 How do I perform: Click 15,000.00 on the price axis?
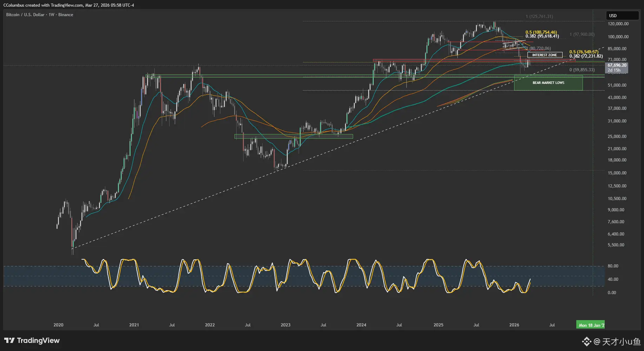[617, 173]
